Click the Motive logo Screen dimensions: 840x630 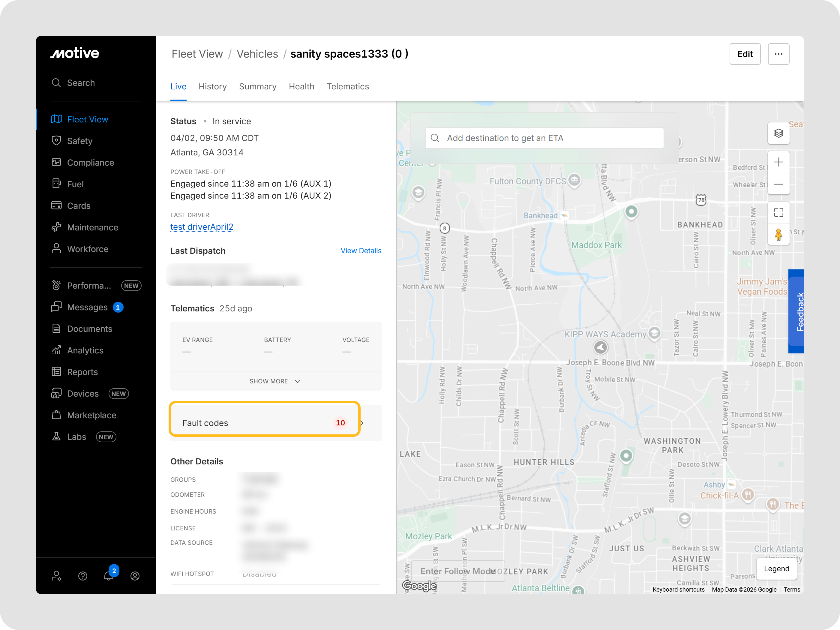(x=75, y=53)
